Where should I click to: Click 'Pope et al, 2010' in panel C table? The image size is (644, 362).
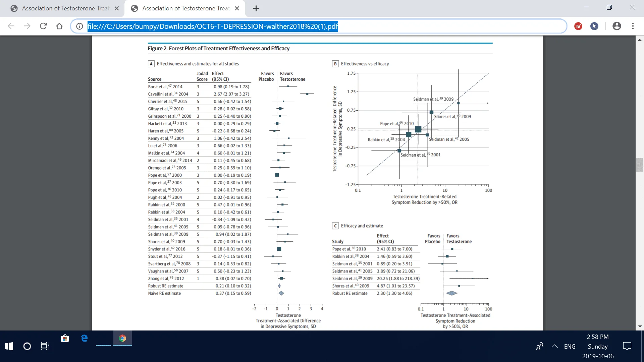click(349, 249)
